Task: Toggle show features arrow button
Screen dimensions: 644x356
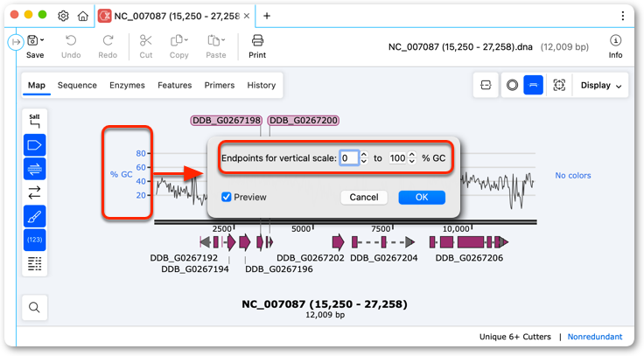Action: click(x=34, y=145)
